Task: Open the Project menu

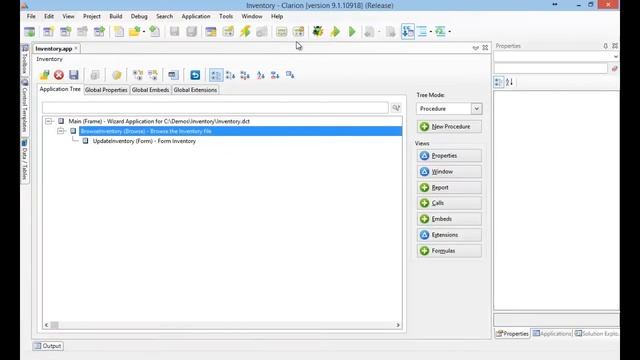Action: coord(91,16)
